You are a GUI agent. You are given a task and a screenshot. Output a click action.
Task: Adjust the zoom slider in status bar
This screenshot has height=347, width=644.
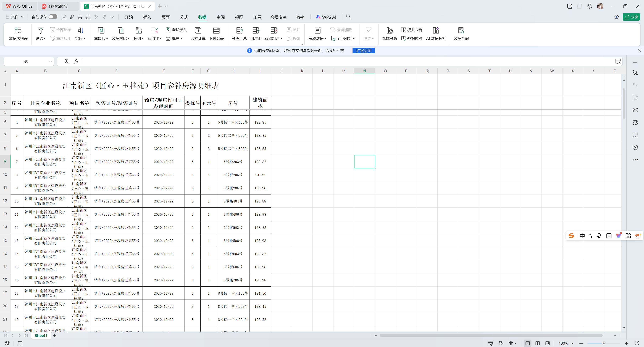click(603, 343)
